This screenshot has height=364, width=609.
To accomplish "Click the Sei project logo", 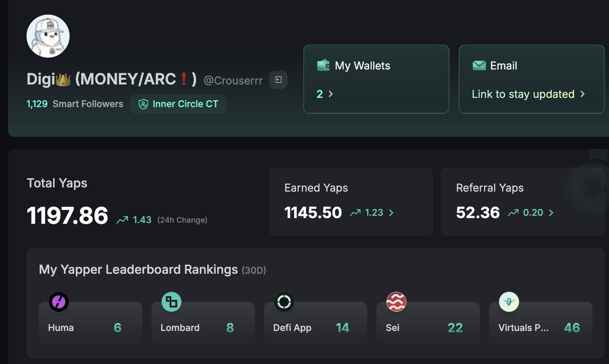I will [x=396, y=302].
